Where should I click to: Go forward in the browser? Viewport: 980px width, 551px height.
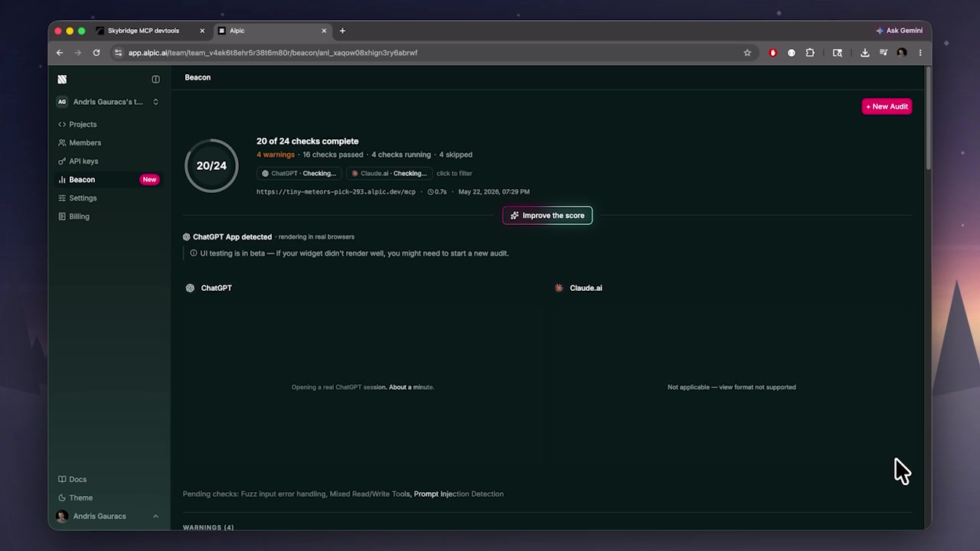click(x=78, y=53)
